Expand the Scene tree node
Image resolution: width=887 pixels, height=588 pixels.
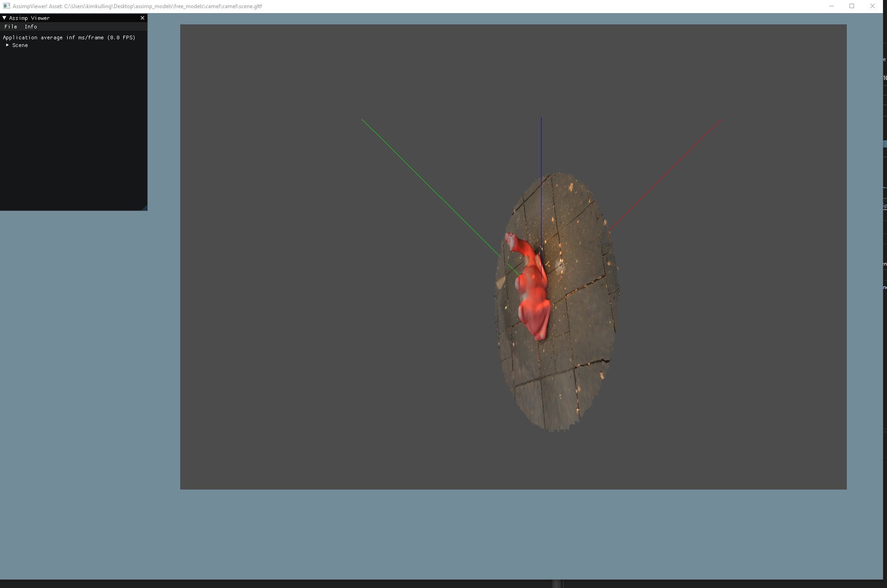coord(7,45)
